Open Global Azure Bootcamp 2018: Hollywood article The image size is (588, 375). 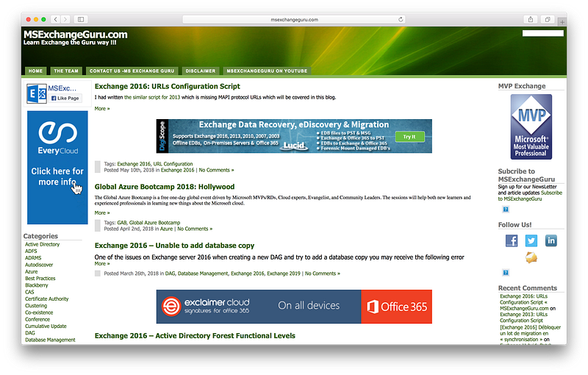click(165, 187)
